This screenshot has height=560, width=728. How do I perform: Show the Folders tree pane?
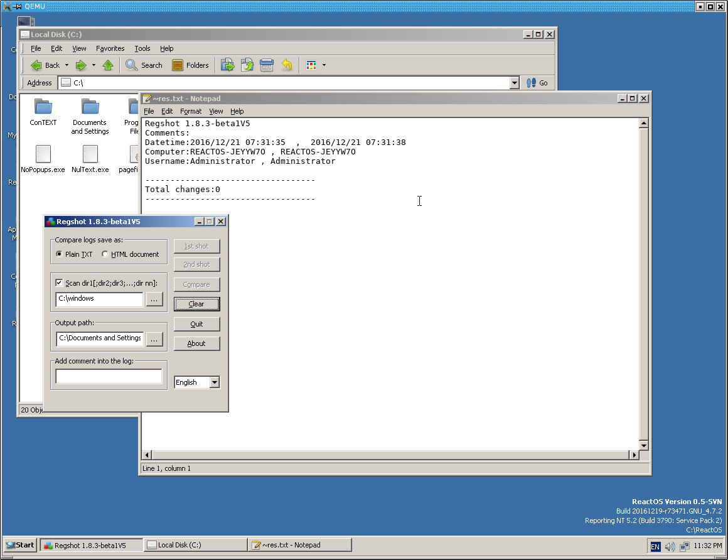(190, 65)
